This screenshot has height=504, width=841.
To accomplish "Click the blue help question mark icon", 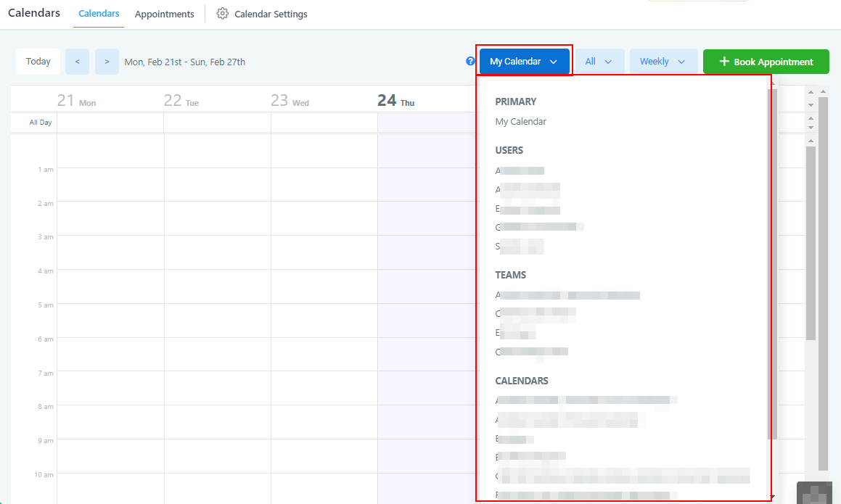I will (470, 62).
